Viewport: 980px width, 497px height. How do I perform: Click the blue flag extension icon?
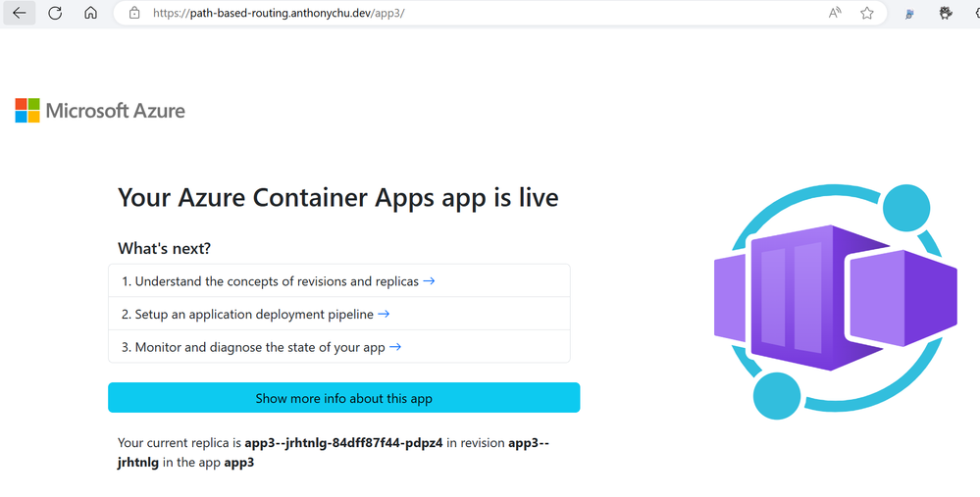(910, 13)
